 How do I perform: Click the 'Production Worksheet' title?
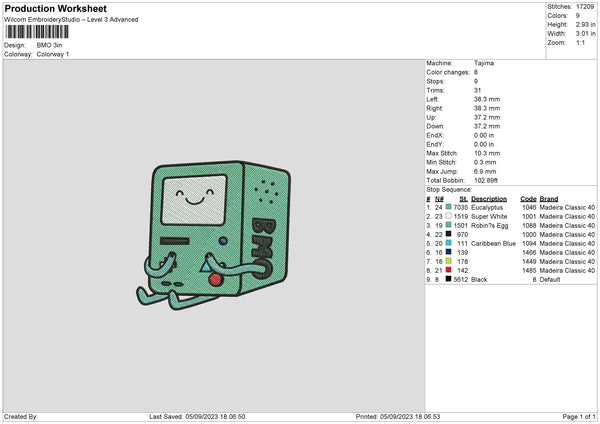(x=55, y=8)
